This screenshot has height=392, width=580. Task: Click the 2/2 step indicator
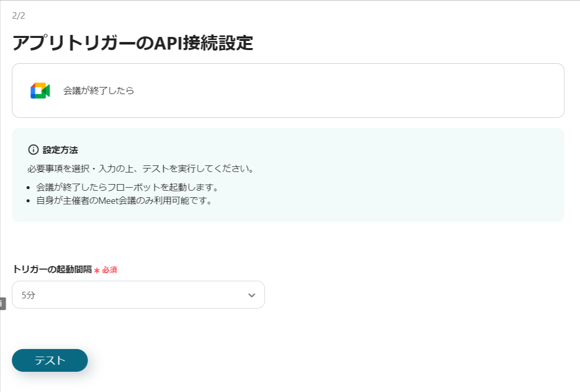[19, 15]
